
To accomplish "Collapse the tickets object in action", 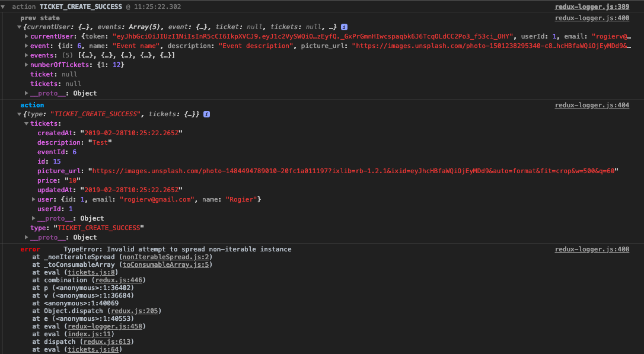I will (27, 123).
